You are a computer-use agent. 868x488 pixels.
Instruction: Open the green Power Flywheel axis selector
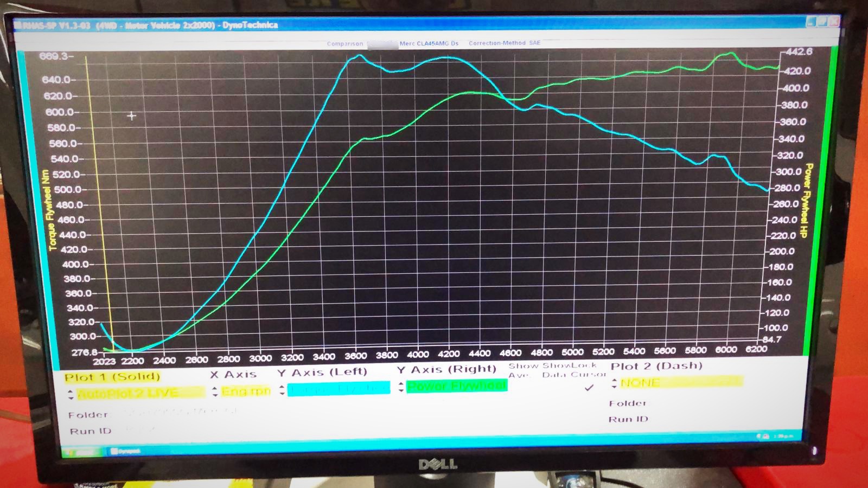(x=457, y=386)
